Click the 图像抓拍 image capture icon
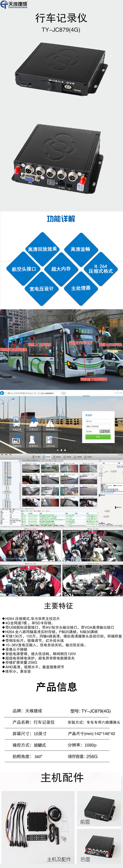The image size is (123, 868). (x=17, y=440)
